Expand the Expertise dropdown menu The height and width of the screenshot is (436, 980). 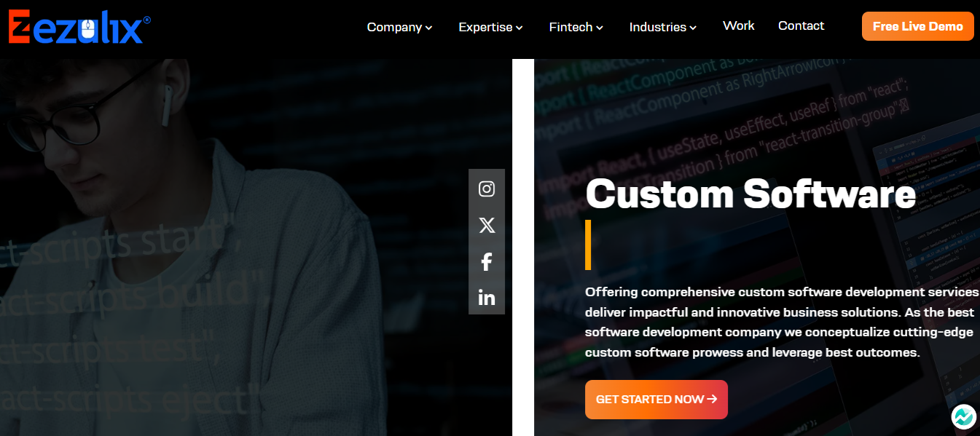point(490,27)
